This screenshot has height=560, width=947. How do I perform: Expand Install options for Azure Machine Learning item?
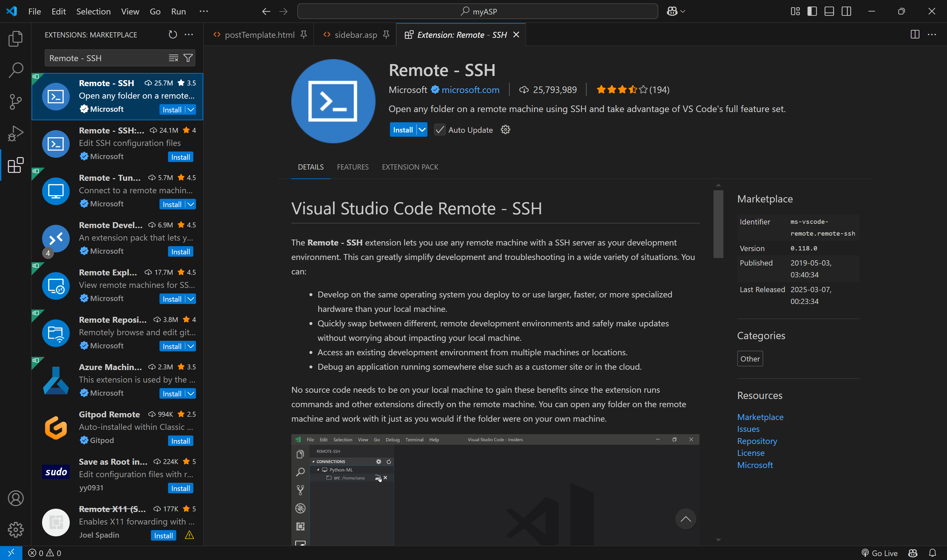click(x=191, y=394)
